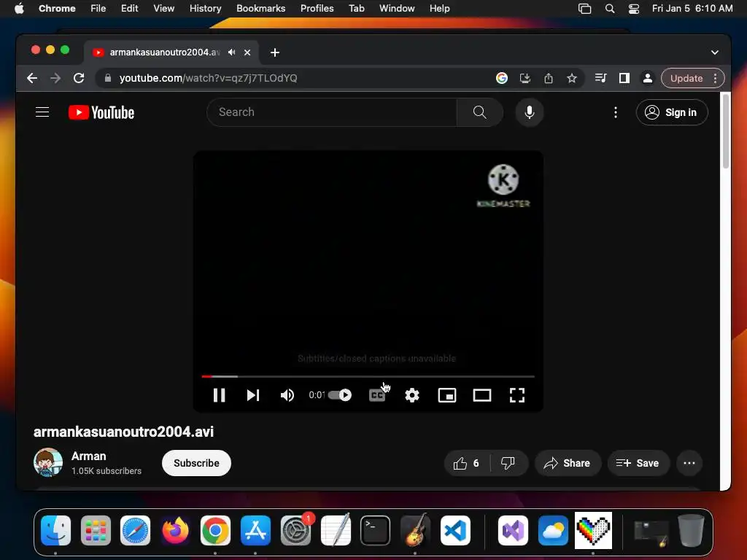Toggle the autoplay switch
This screenshot has height=560, width=747.
point(340,394)
